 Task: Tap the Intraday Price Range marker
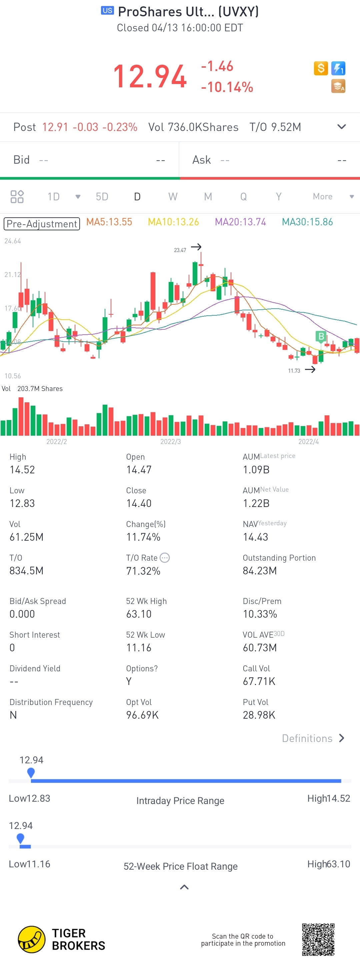(x=31, y=773)
